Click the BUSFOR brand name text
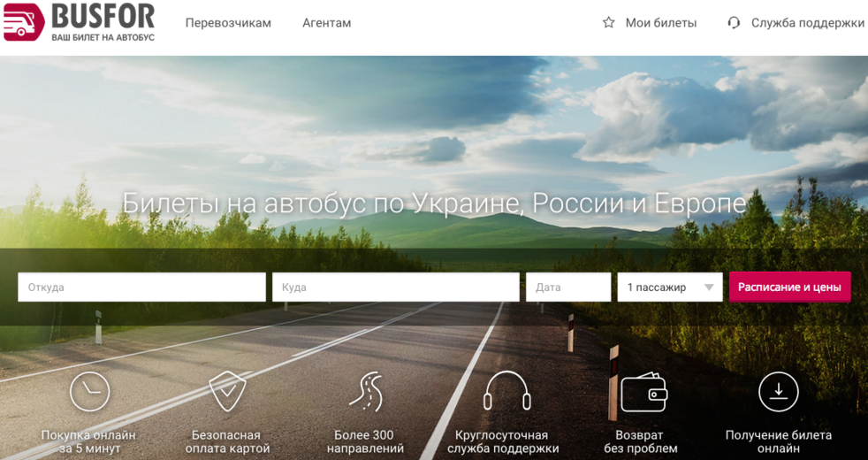Viewport: 868px width, 460px height. [x=103, y=16]
